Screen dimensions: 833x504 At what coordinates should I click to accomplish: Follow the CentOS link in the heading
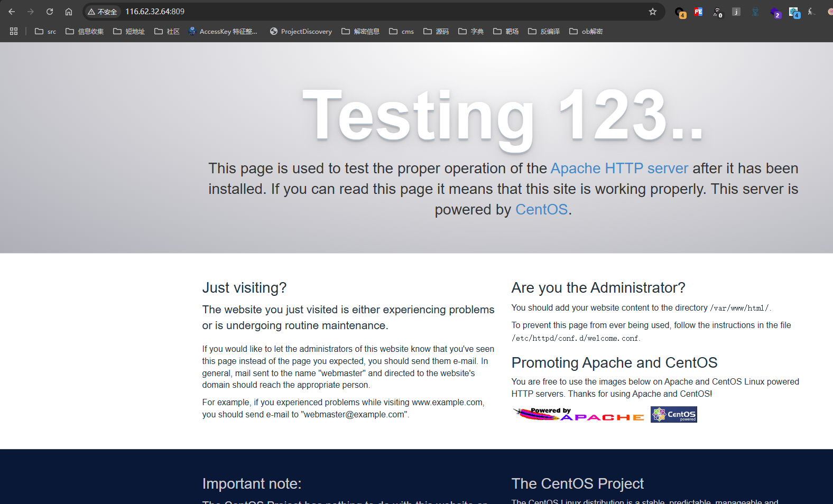pyautogui.click(x=541, y=209)
